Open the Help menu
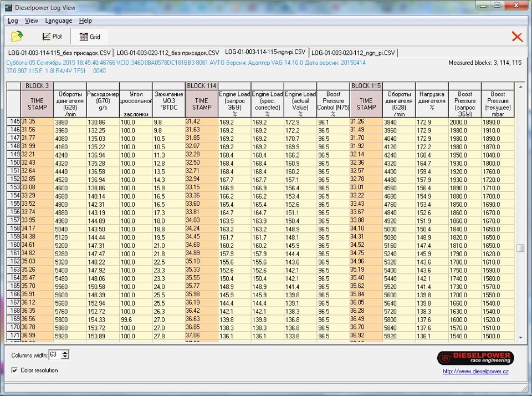Viewport: 532px width, 396px height. 85,21
